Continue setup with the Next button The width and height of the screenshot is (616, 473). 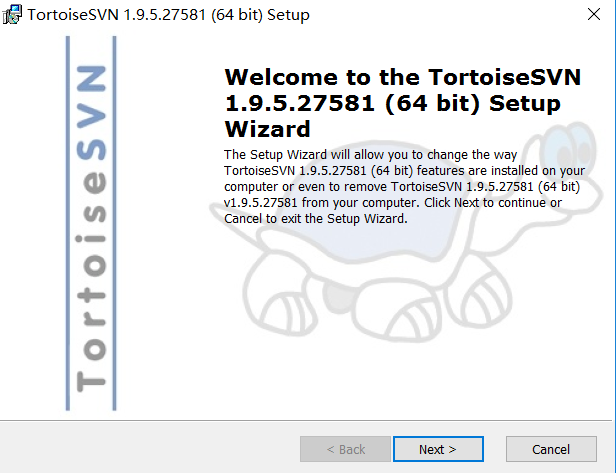point(438,449)
